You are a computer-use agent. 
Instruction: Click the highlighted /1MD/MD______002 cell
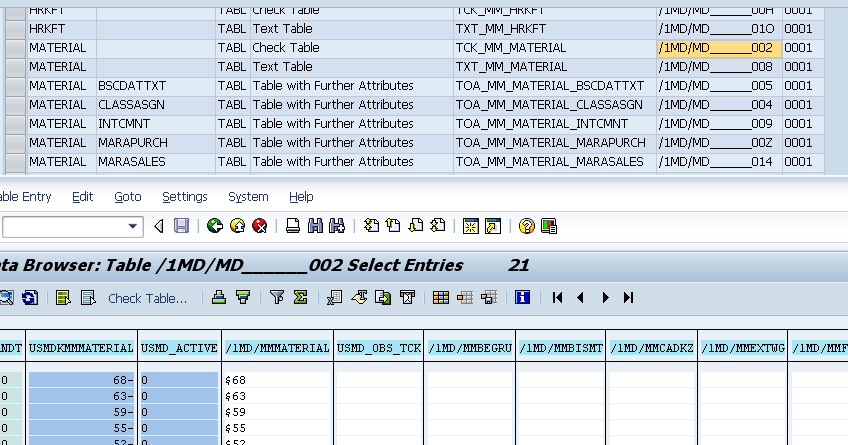point(719,48)
